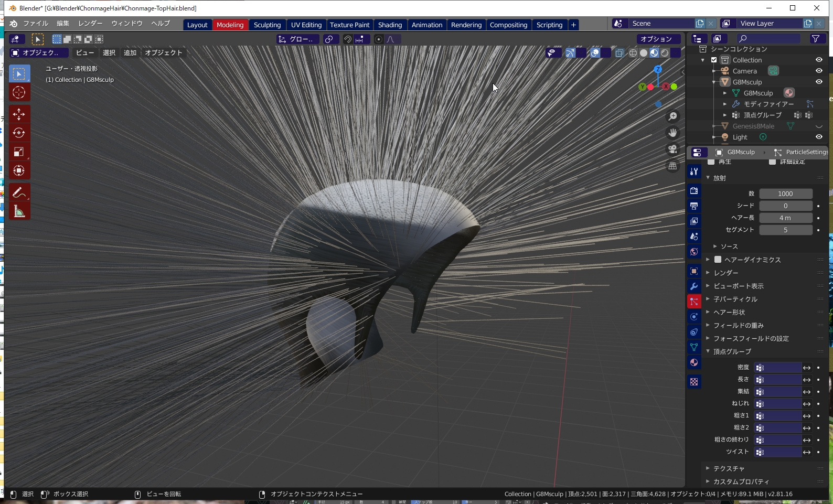Image resolution: width=833 pixels, height=504 pixels.
Task: Select the Move tool in the toolbar
Action: tap(19, 114)
